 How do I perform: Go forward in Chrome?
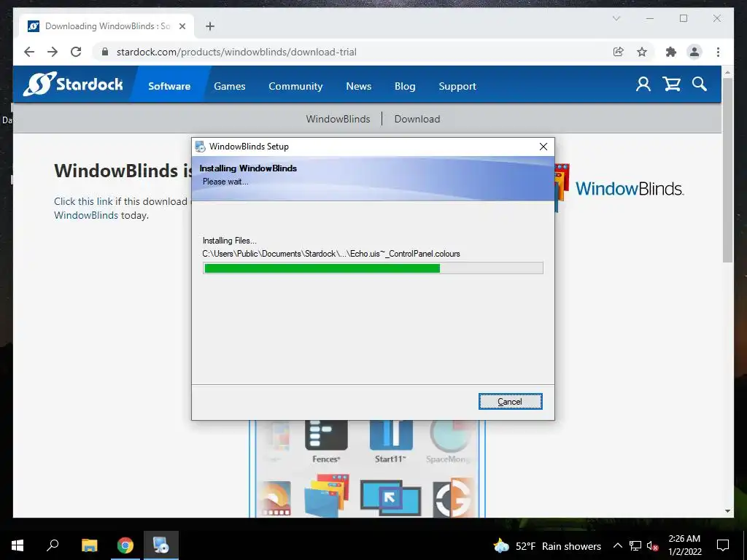point(53,52)
